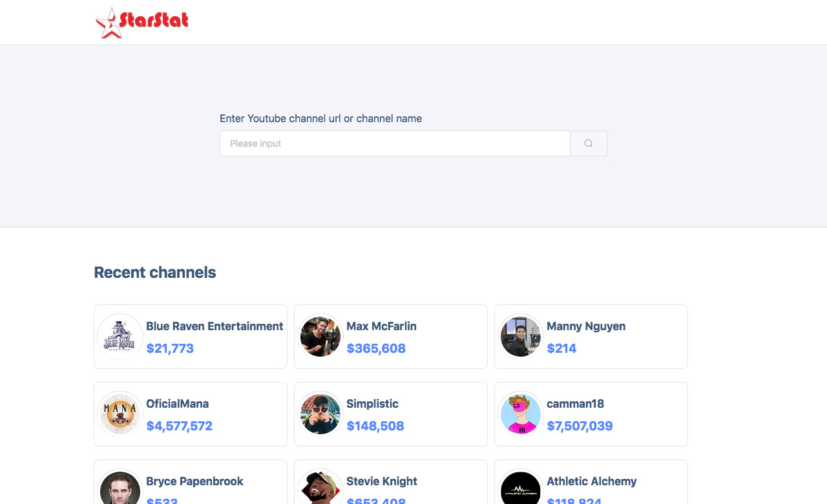Open Max McFarlin avatar image
Image resolution: width=827 pixels, height=504 pixels.
click(x=320, y=337)
